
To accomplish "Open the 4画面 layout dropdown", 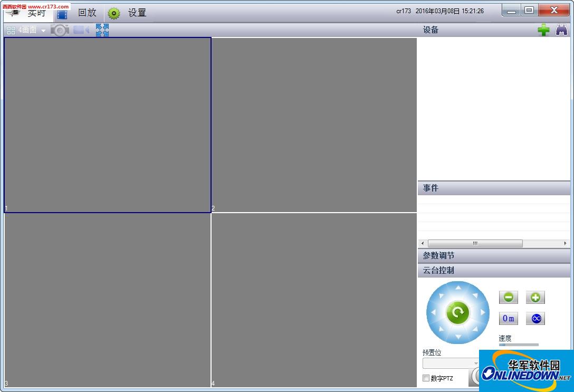I will click(x=44, y=30).
